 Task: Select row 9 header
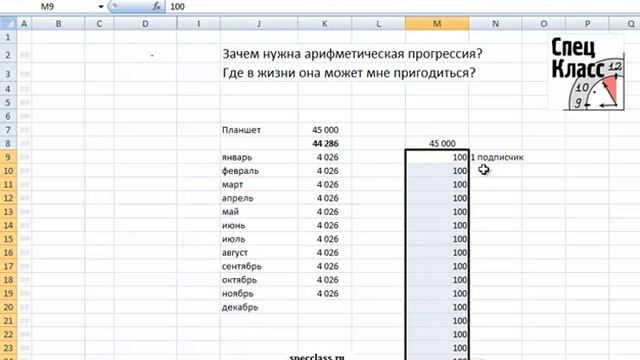[x=8, y=157]
